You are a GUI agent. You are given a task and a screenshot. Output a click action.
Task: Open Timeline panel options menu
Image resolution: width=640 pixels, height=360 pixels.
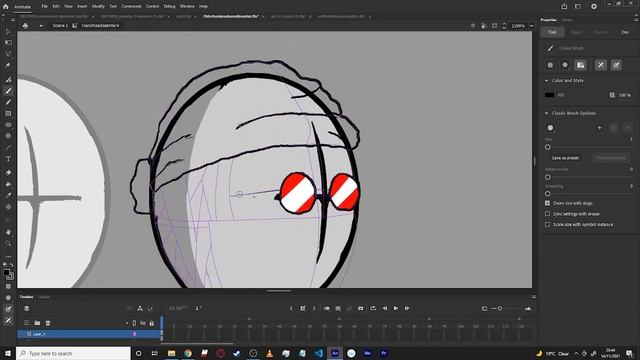(x=533, y=297)
